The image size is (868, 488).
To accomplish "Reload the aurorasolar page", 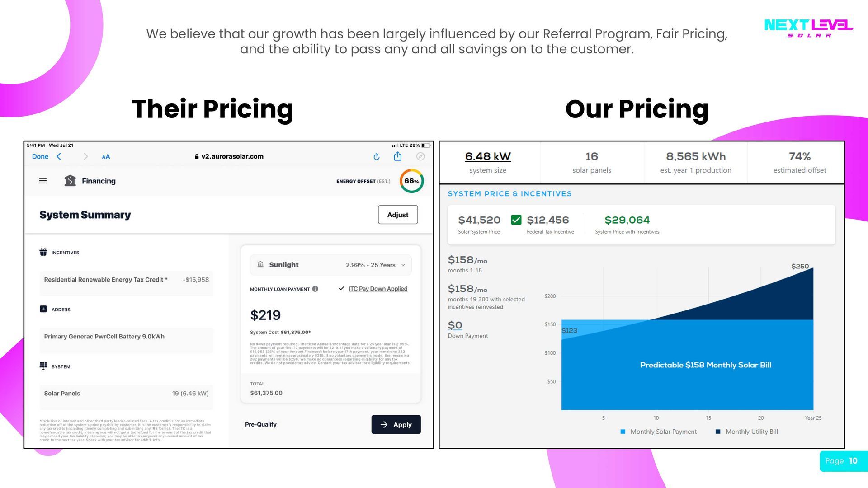I will click(x=377, y=156).
